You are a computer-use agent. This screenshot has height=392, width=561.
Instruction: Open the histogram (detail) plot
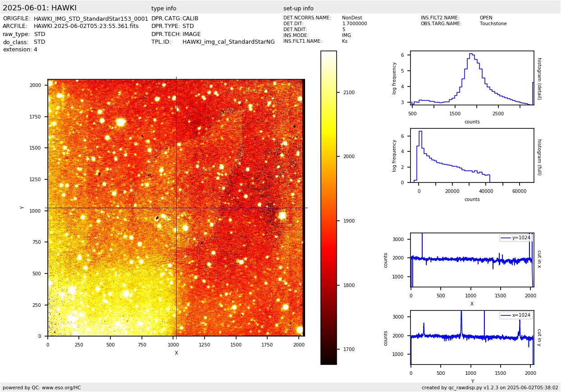tap(472, 78)
